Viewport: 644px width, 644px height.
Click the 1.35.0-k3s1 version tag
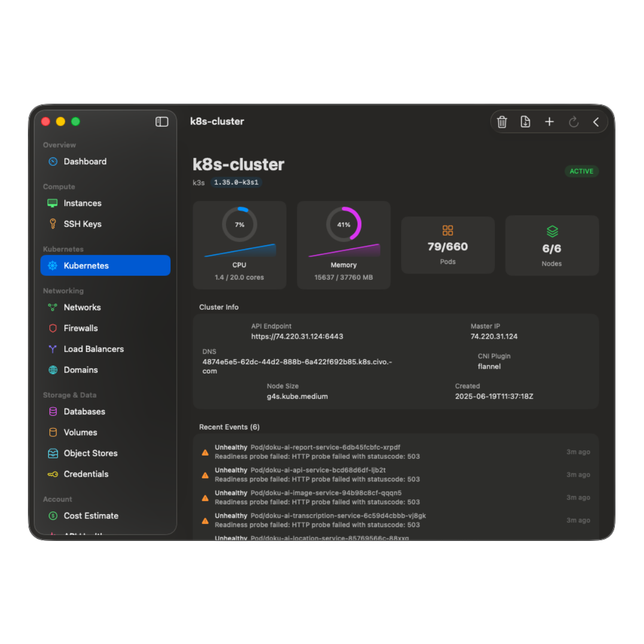point(236,182)
